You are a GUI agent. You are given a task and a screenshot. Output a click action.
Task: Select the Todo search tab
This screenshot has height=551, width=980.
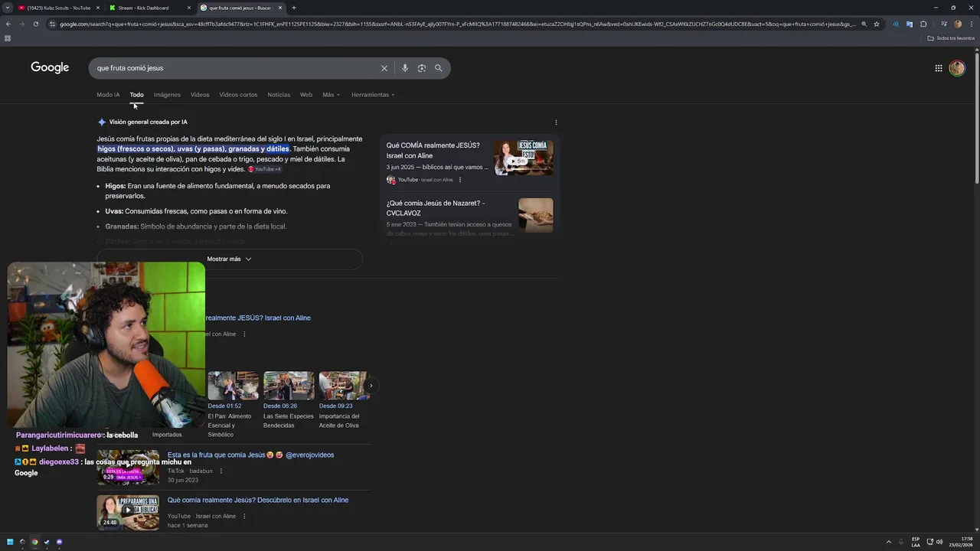136,95
